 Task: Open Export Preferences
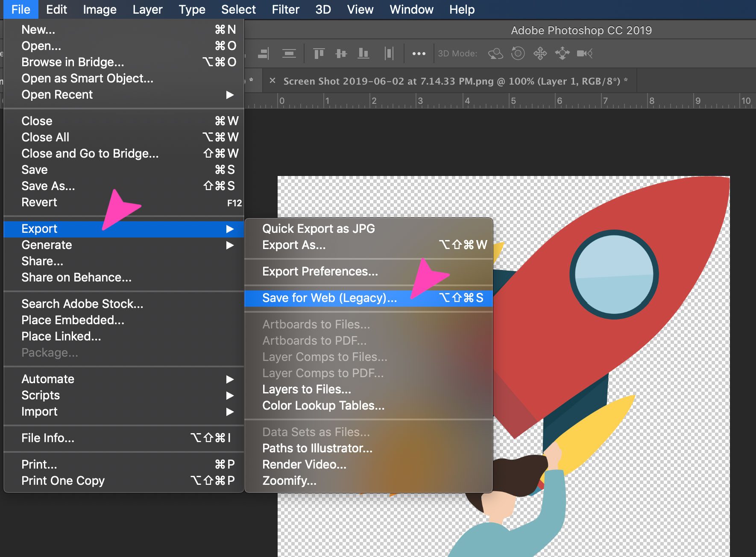pyautogui.click(x=319, y=272)
